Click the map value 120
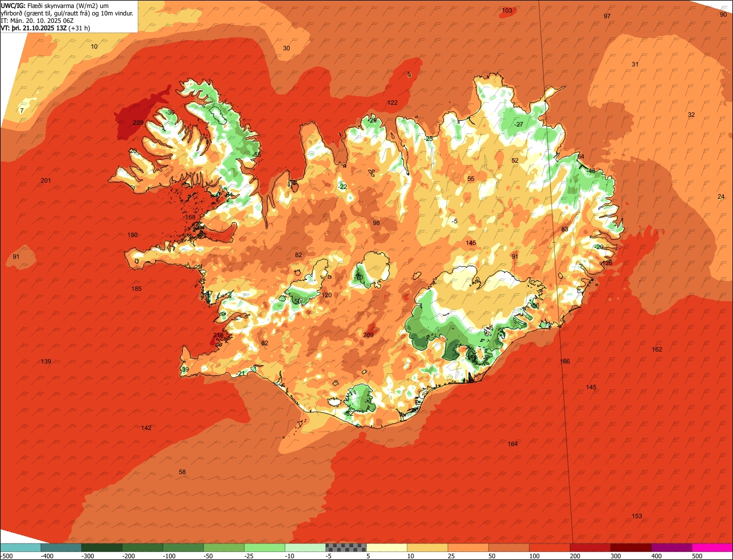This screenshot has height=560, width=733. (x=326, y=295)
